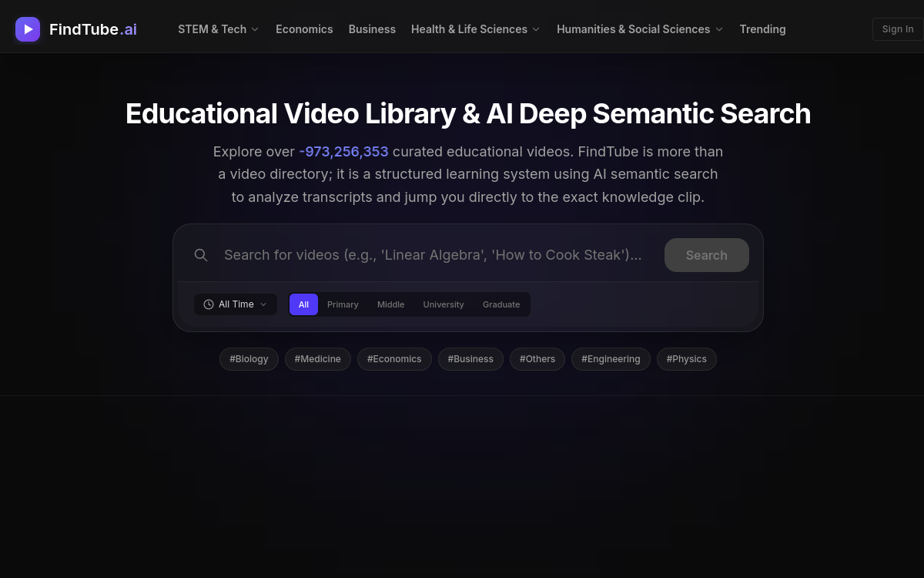Click the grey Search button
This screenshot has width=924, height=578.
click(707, 255)
